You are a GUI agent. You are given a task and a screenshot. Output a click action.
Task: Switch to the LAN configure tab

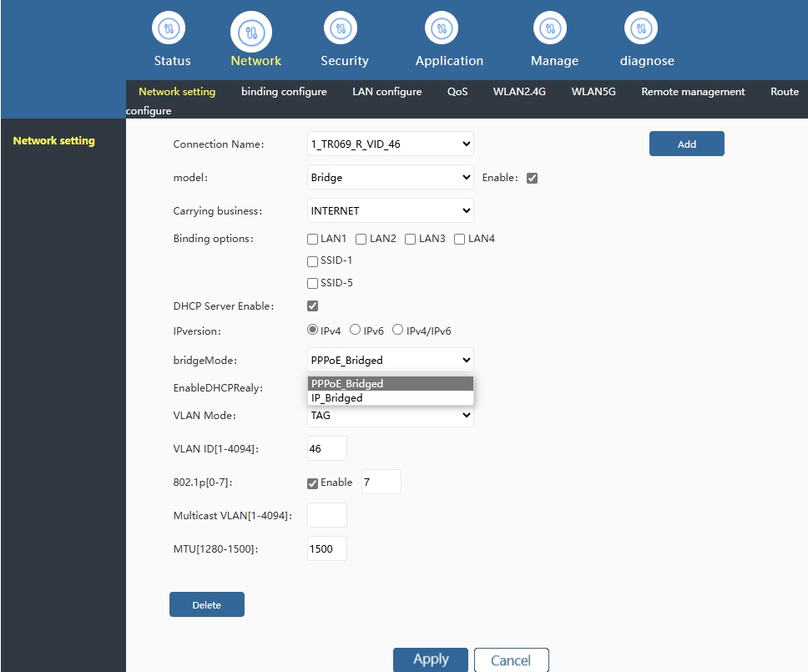(x=386, y=92)
